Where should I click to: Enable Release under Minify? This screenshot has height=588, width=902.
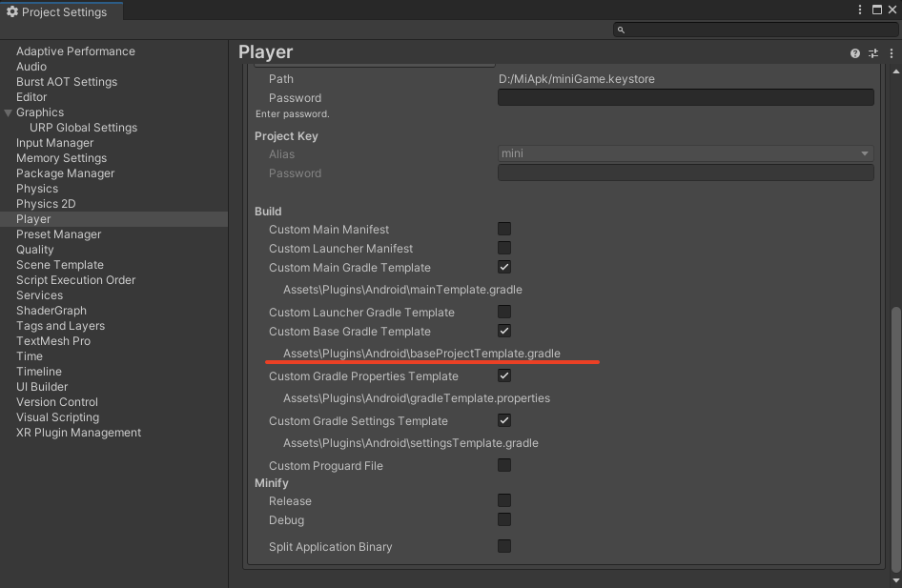click(x=503, y=500)
